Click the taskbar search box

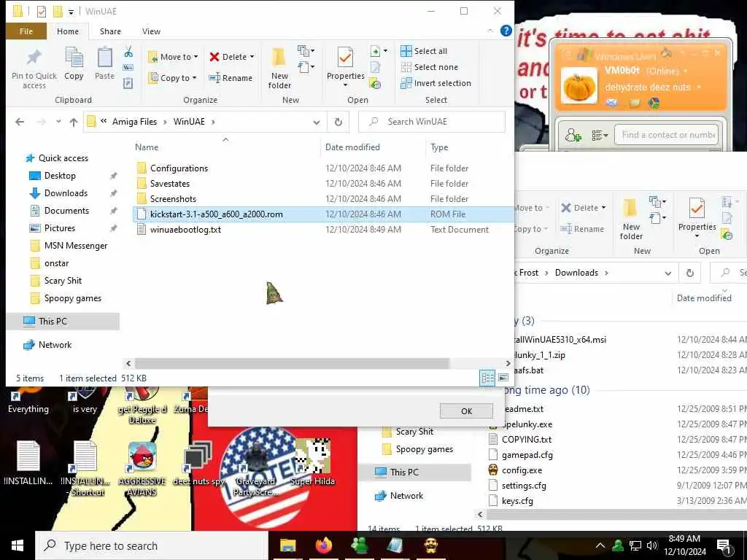pos(152,545)
